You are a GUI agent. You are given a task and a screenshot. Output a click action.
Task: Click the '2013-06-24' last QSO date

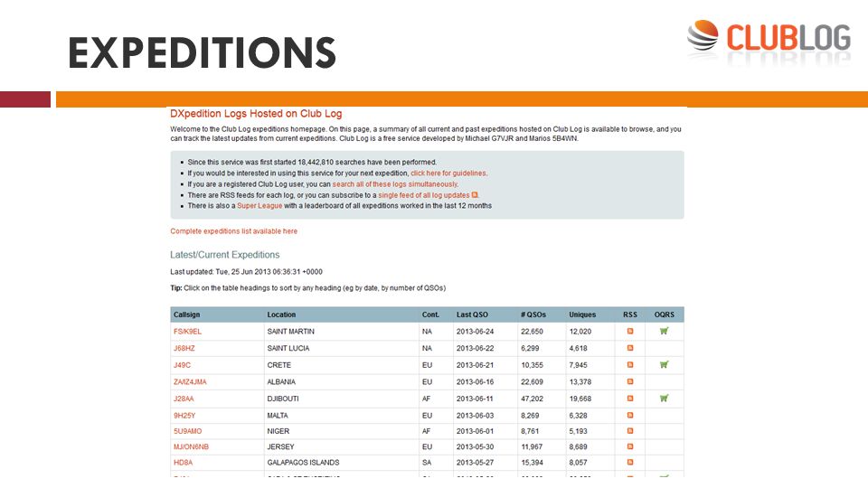(475, 332)
